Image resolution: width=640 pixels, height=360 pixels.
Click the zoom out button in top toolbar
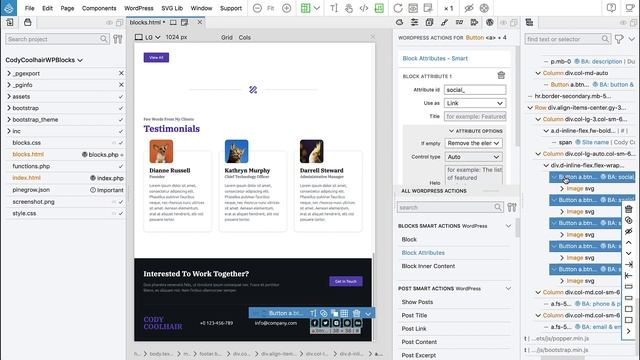click(257, 8)
